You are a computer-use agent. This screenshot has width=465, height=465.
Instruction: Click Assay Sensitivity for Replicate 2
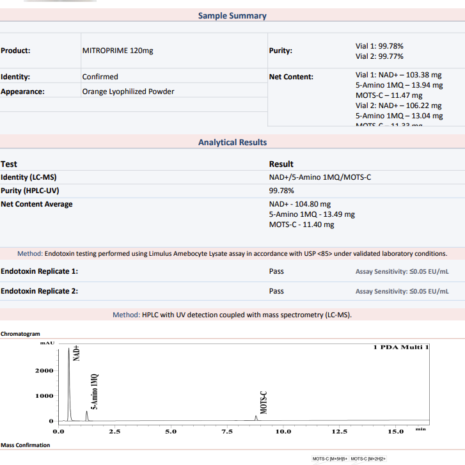tap(402, 291)
